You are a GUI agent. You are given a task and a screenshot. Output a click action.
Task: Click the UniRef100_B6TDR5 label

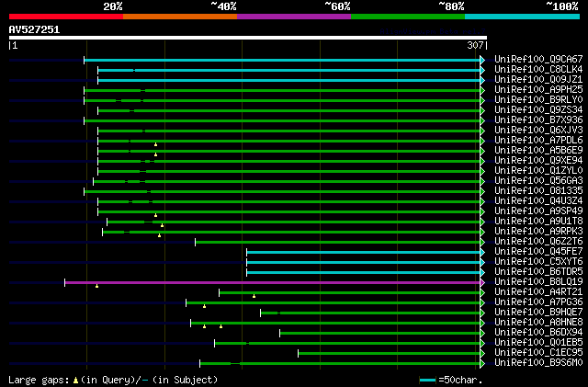click(x=538, y=272)
